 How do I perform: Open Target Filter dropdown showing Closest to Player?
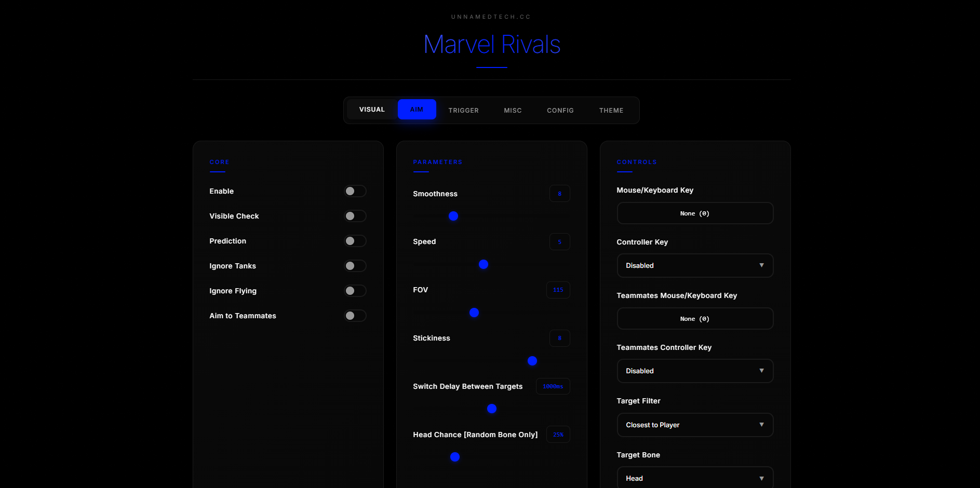(694, 425)
